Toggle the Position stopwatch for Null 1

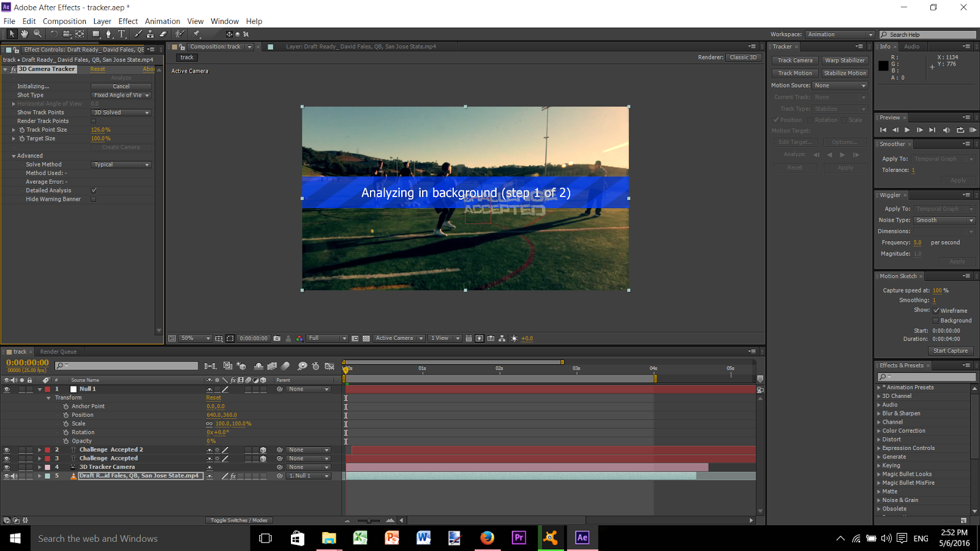tap(66, 415)
